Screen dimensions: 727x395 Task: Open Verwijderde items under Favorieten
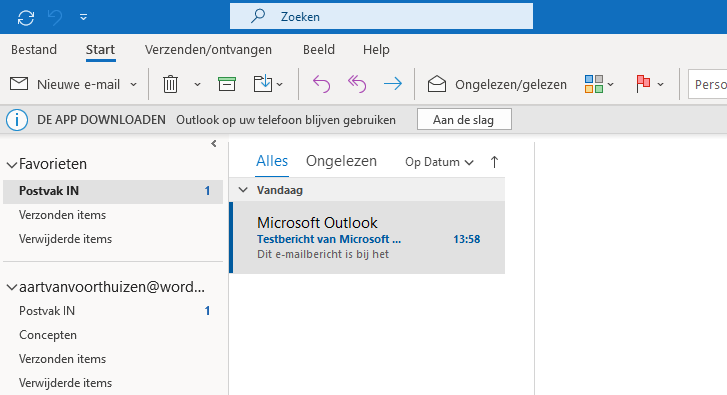click(65, 239)
